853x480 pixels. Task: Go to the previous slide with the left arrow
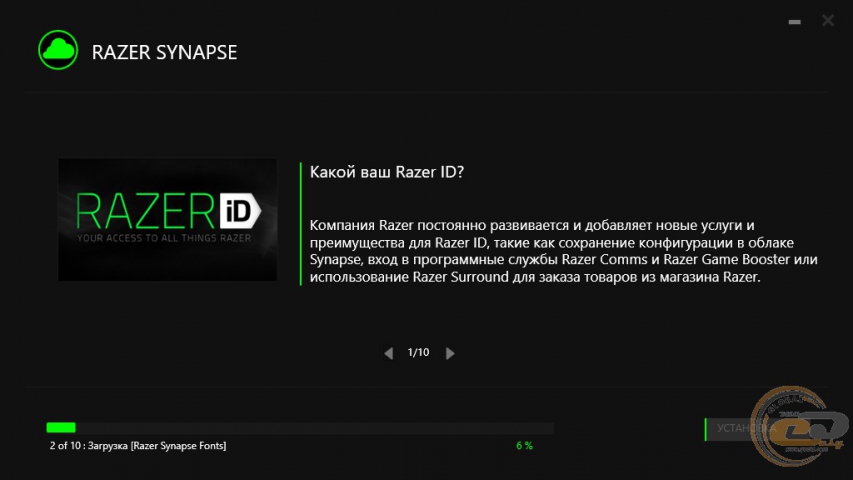[x=388, y=353]
